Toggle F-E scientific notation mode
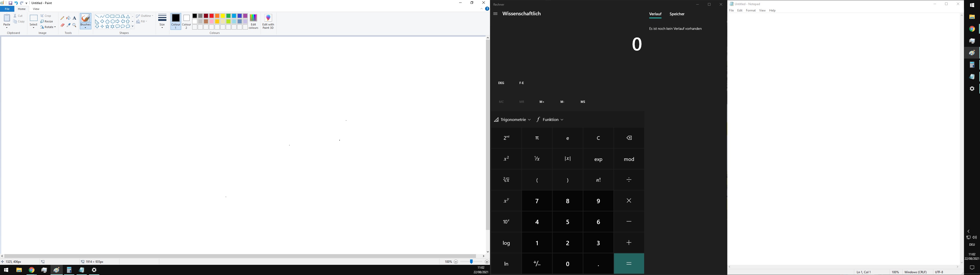 coord(522,83)
